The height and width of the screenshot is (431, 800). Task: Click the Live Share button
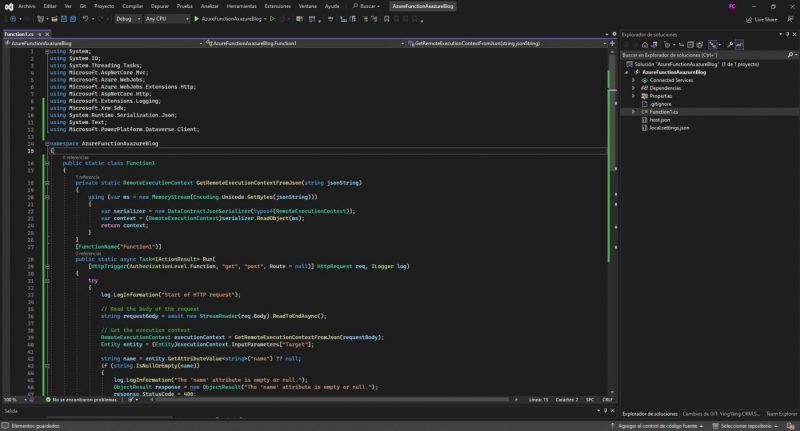point(761,19)
